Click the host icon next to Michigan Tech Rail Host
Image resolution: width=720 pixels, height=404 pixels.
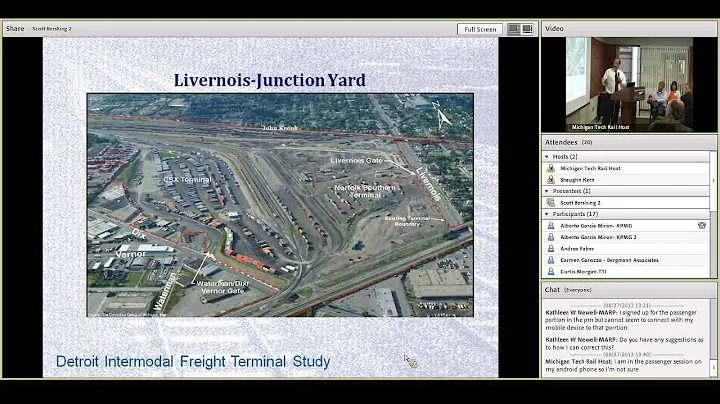(x=551, y=168)
